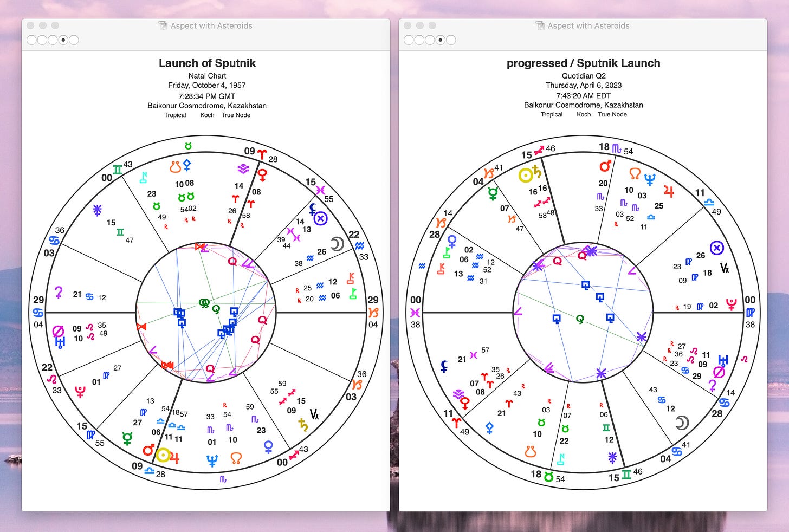Click olive Saturn glyph in Launch of Sputnik chart
The image size is (789, 532).
coord(303,426)
